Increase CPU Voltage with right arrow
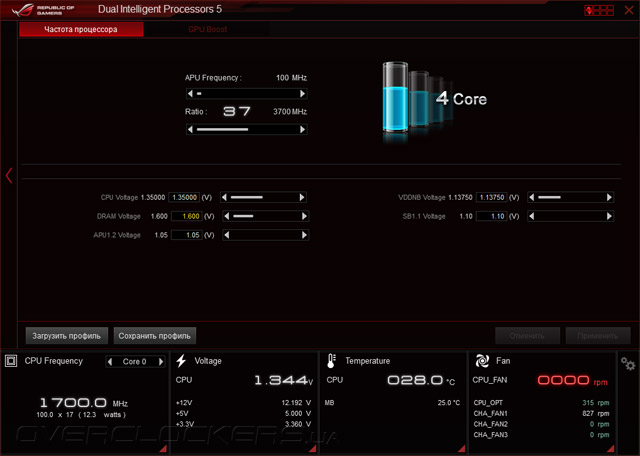Viewport: 640px width, 456px height. 302,197
